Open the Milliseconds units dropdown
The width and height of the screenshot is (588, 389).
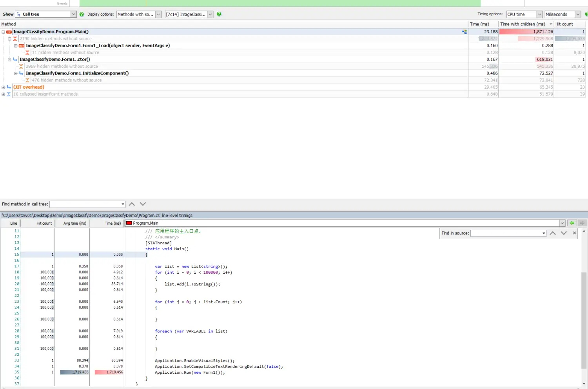[578, 14]
